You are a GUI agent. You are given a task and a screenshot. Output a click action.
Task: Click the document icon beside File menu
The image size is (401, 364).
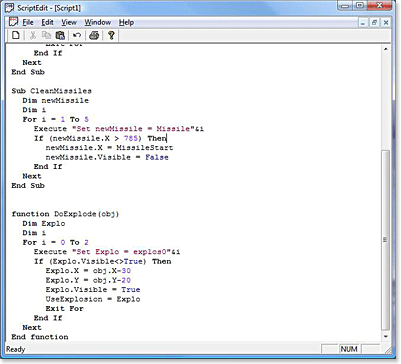tap(14, 22)
